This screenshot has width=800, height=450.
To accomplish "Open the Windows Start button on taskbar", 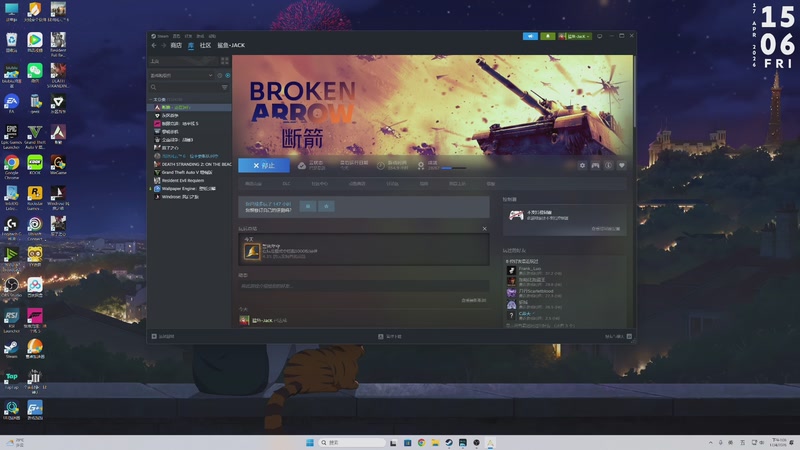I will 309,442.
